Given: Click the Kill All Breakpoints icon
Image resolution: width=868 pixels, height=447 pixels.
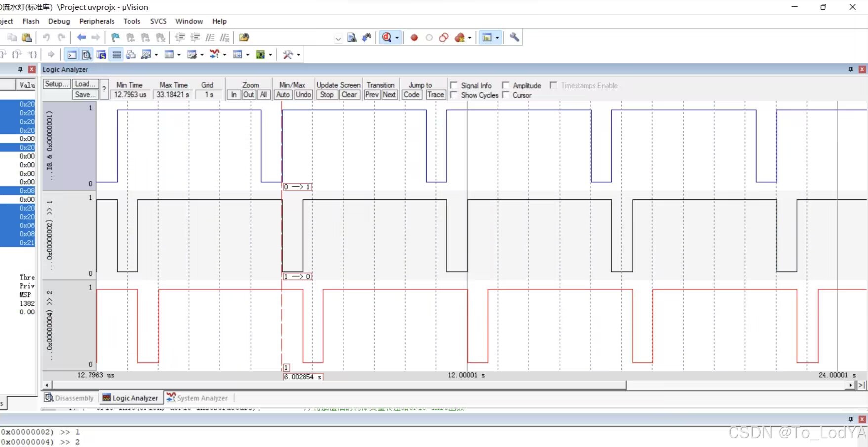Looking at the screenshot, I should (x=460, y=37).
